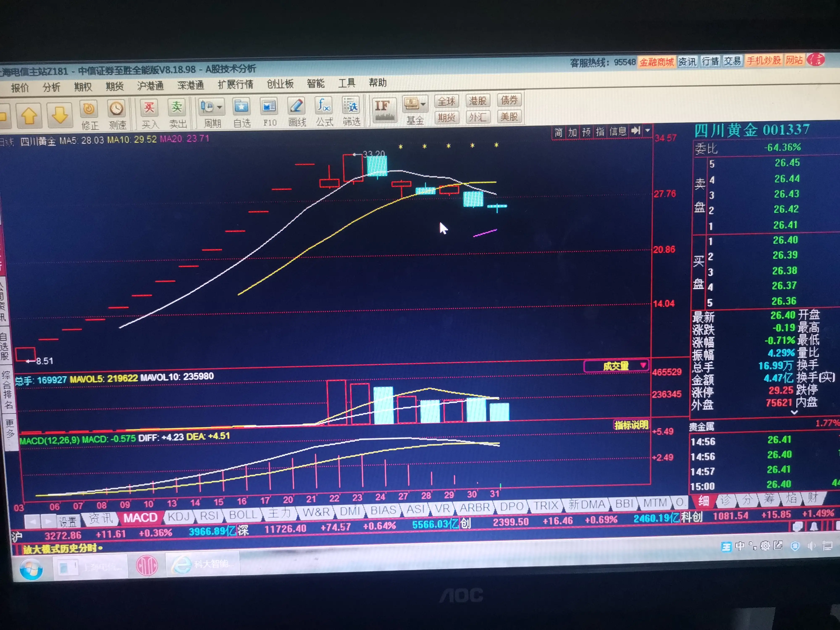Image resolution: width=840 pixels, height=630 pixels.
Task: Toggle the 简 simplified chart mode
Action: 558,133
